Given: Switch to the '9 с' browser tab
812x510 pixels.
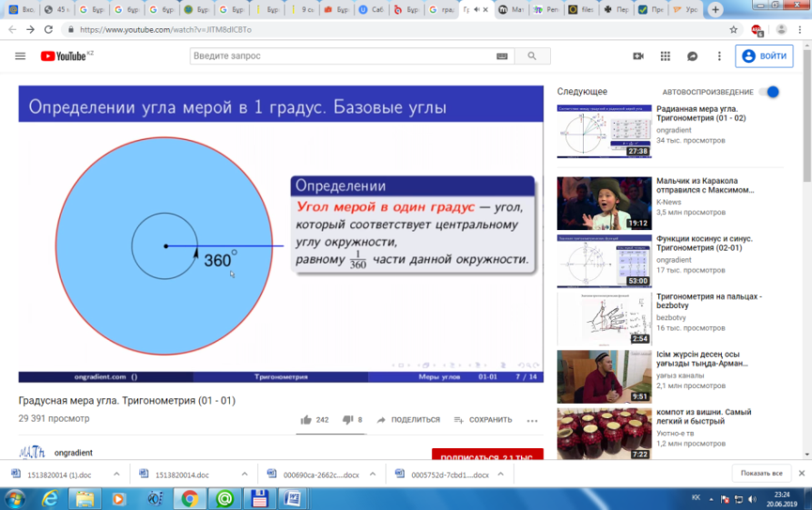Looking at the screenshot, I should pyautogui.click(x=303, y=9).
